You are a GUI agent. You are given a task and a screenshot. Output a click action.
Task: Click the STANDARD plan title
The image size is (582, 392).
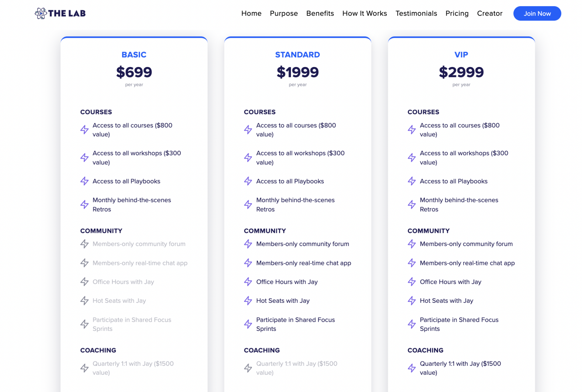[297, 55]
